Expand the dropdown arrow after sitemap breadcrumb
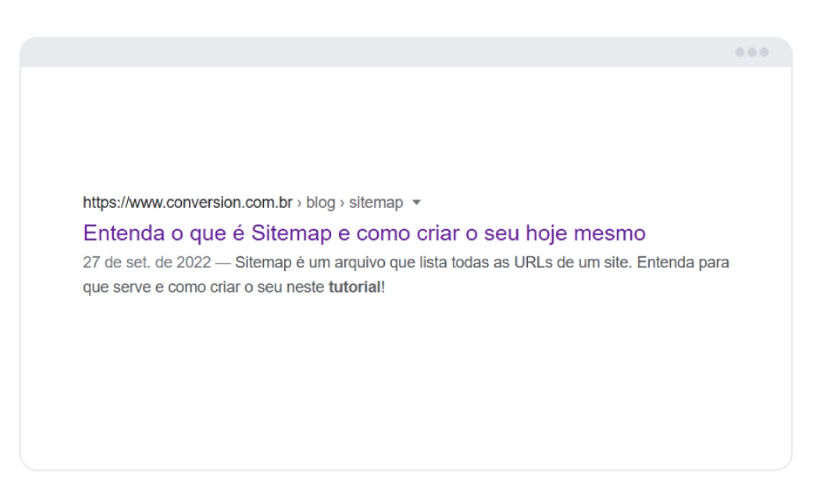The width and height of the screenshot is (815, 500). 417,204
